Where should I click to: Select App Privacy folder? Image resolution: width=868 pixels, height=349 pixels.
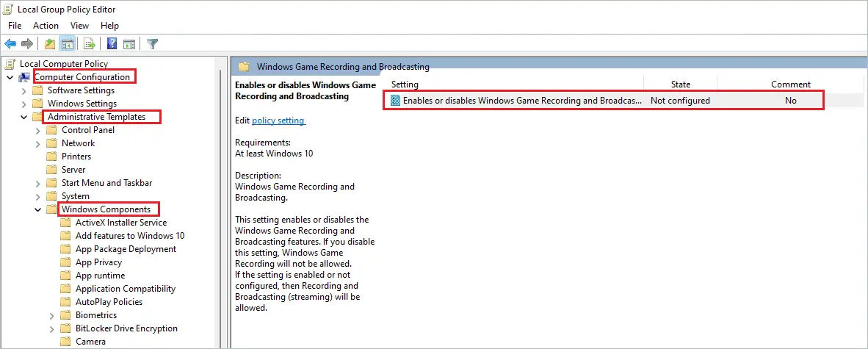pos(98,262)
